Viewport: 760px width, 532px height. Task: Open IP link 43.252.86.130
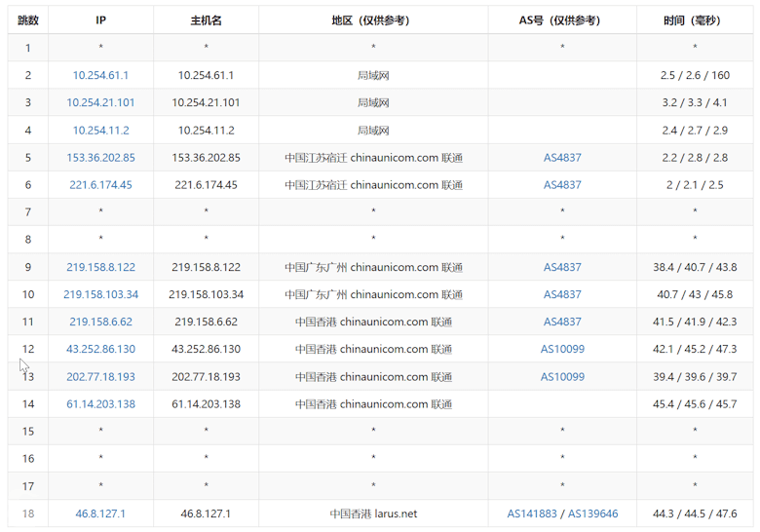pos(100,349)
